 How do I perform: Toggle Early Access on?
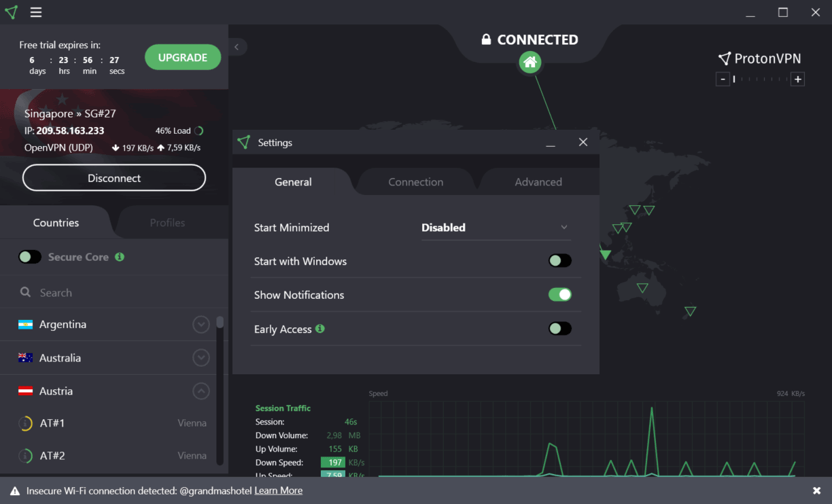tap(560, 329)
